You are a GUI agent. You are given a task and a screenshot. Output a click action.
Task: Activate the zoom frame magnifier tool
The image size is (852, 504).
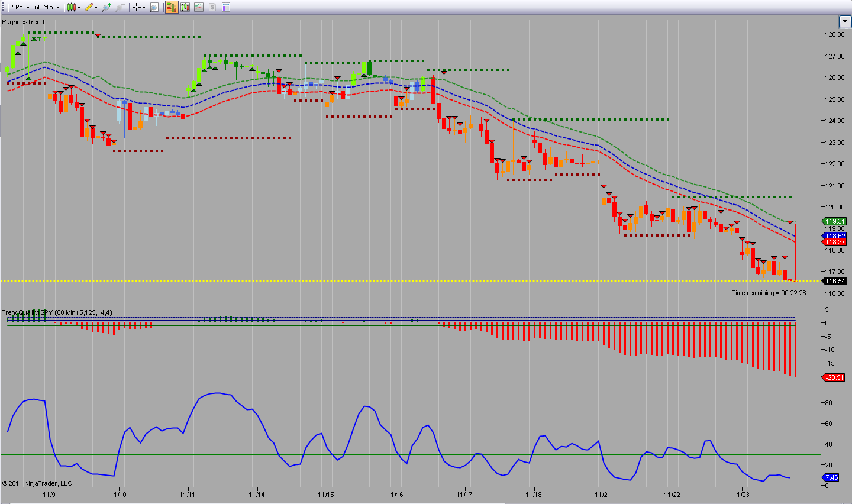tap(154, 7)
